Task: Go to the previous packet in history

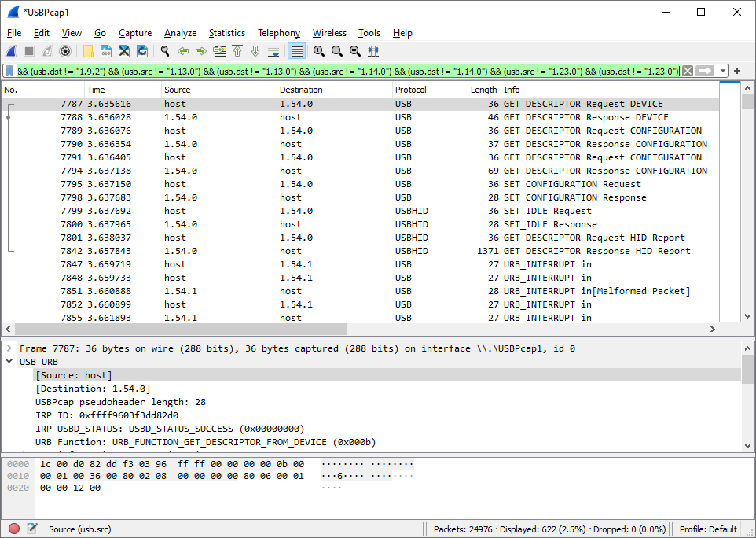Action: tap(183, 51)
